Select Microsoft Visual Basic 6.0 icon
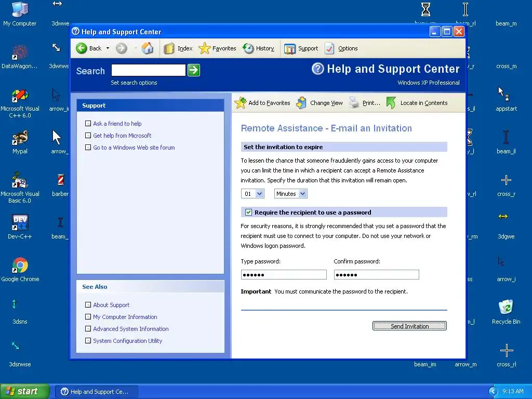 pyautogui.click(x=20, y=188)
